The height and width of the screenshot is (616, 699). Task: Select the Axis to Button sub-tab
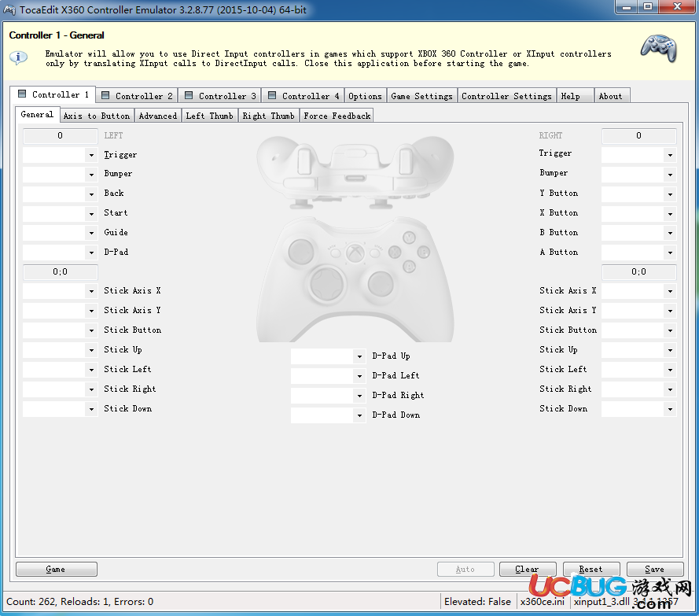[97, 116]
